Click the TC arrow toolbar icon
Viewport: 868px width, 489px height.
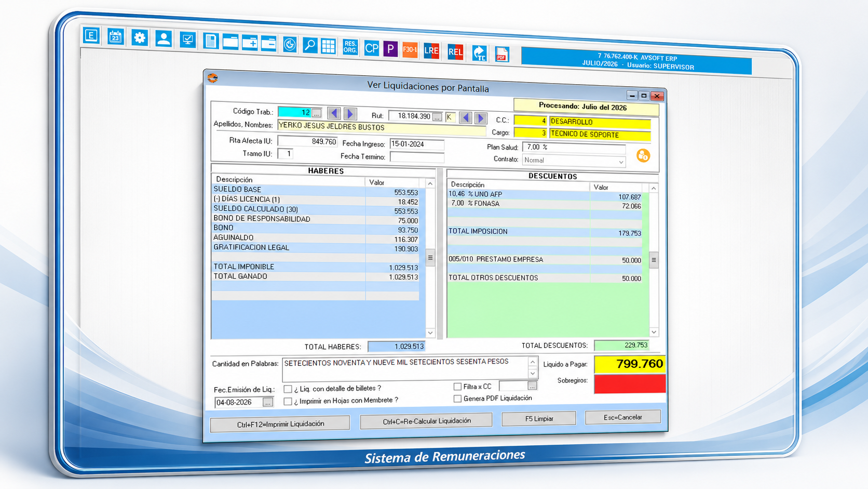(x=479, y=53)
